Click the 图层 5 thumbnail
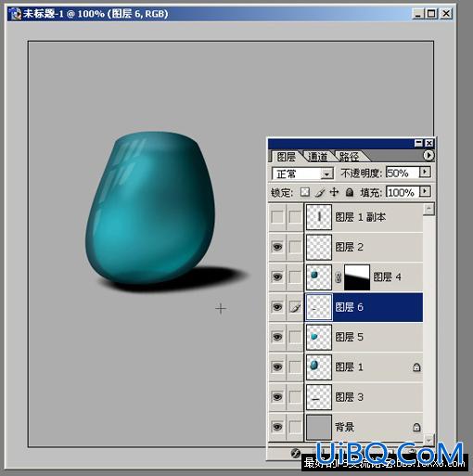 pyautogui.click(x=319, y=337)
